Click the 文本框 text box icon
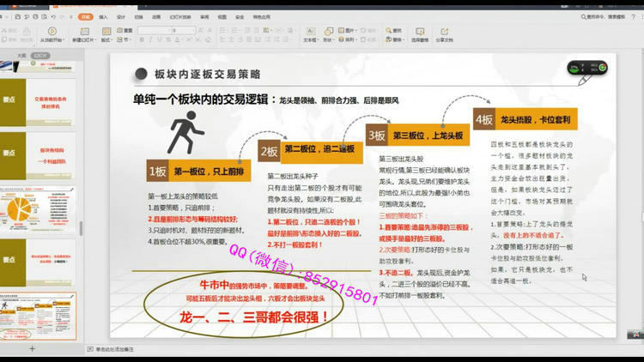Viewport: 644px width, 362px height. pyautogui.click(x=311, y=34)
